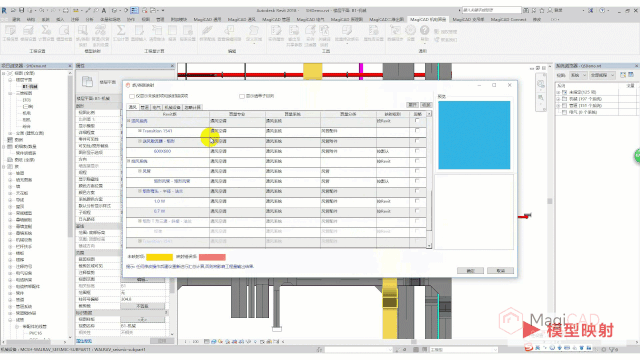This screenshot has width=640, height=360.
Task: Collapse the Transition 1541 tree row
Action: point(140,131)
